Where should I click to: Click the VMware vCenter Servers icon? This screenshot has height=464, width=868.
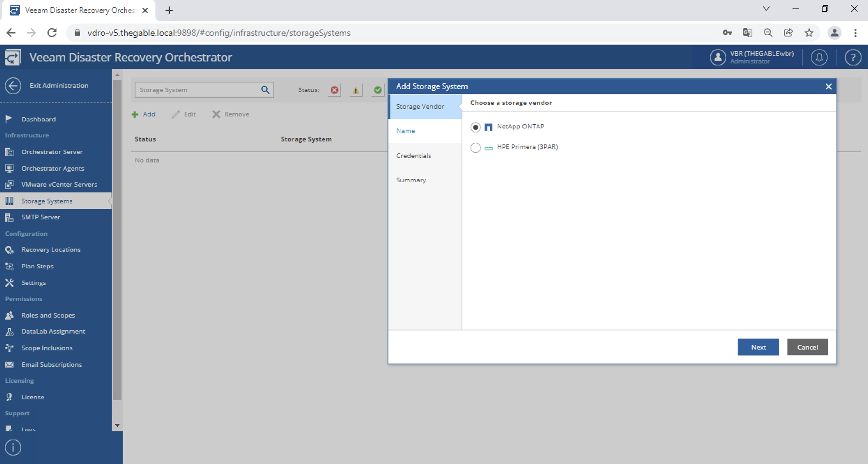(x=10, y=184)
